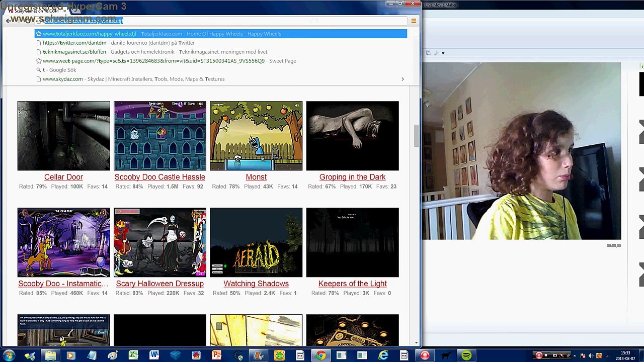Click the webcam preview in Movie Maker

(521, 151)
